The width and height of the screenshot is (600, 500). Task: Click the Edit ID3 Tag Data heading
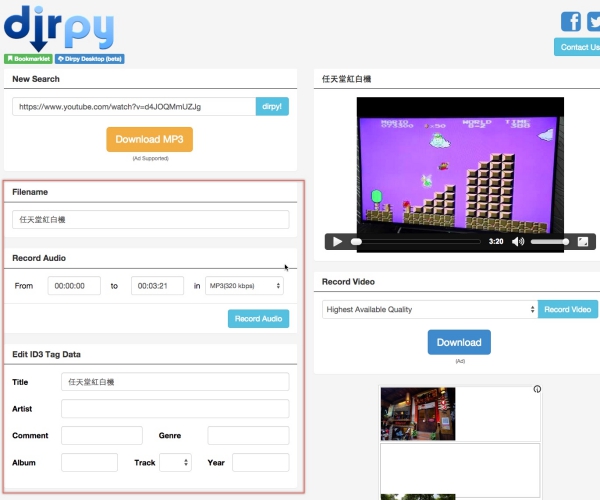coord(46,354)
